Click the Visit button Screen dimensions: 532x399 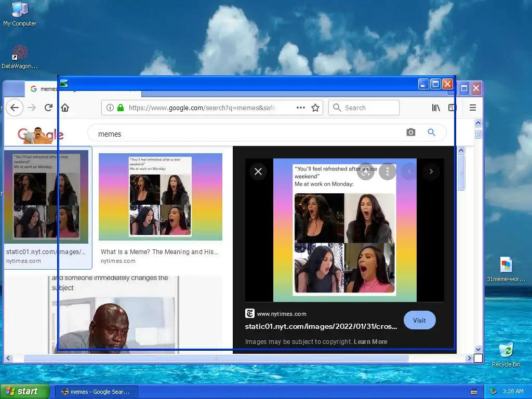pyautogui.click(x=419, y=320)
